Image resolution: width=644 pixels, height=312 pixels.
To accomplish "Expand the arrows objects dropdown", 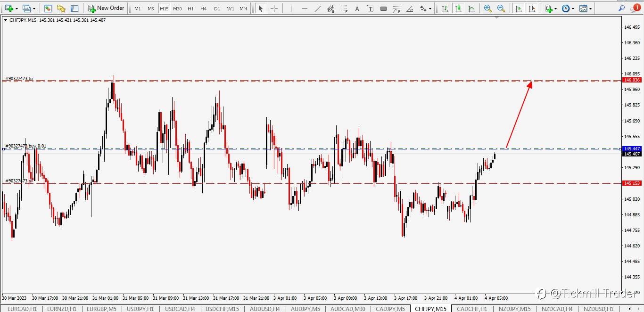I will (x=430, y=8).
